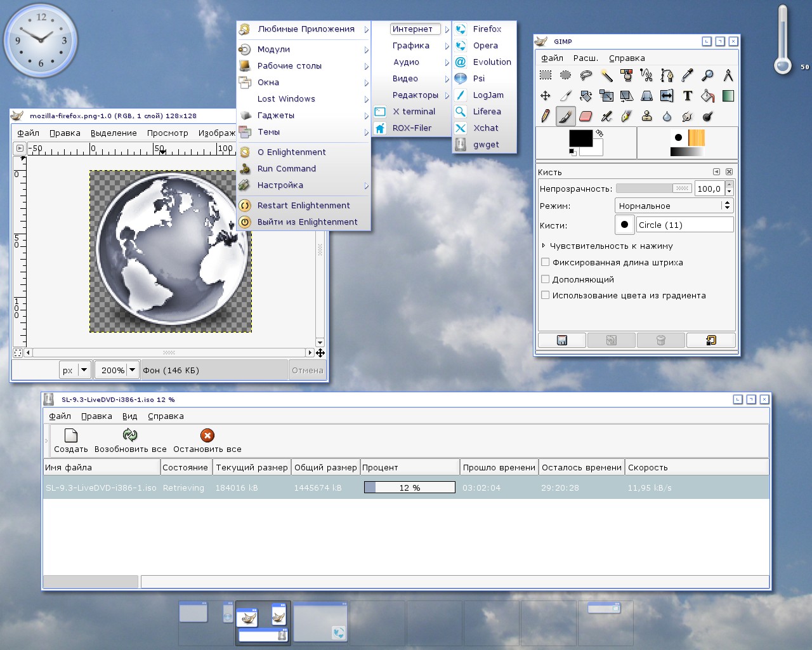Image resolution: width=812 pixels, height=650 pixels.
Task: Select the Move tool
Action: [x=546, y=96]
